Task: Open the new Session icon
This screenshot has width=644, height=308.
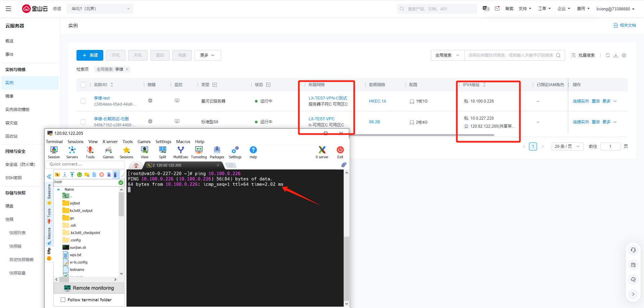Action: point(54,152)
